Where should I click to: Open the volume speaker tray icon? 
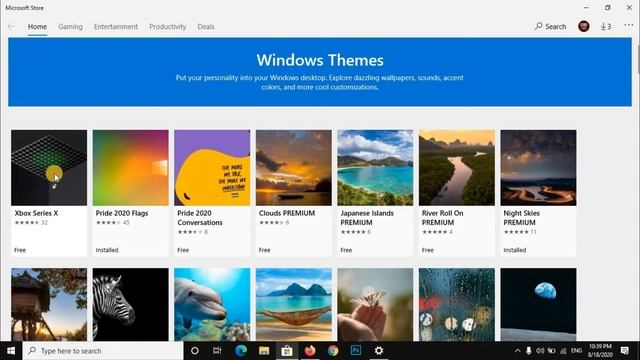[540, 351]
